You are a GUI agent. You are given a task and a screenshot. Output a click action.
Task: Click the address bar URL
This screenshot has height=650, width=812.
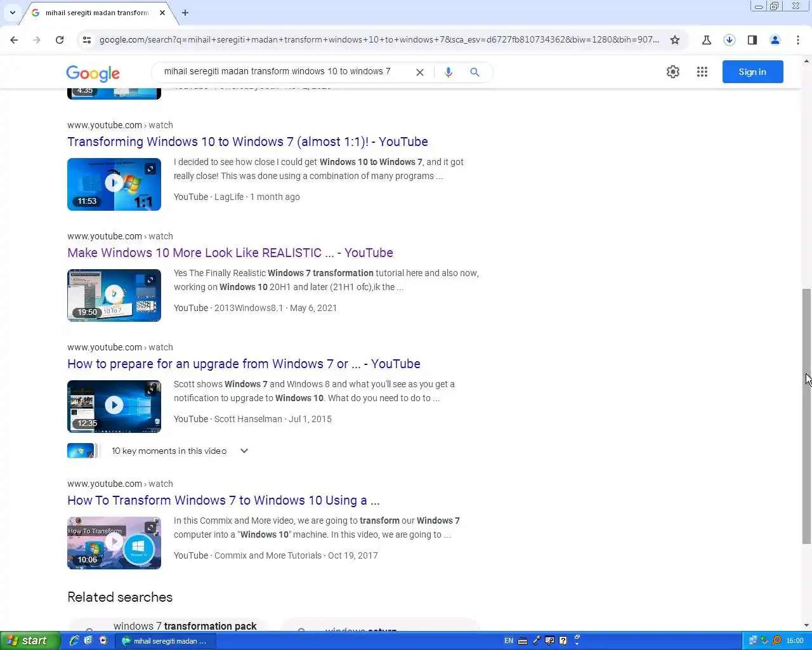coord(379,40)
